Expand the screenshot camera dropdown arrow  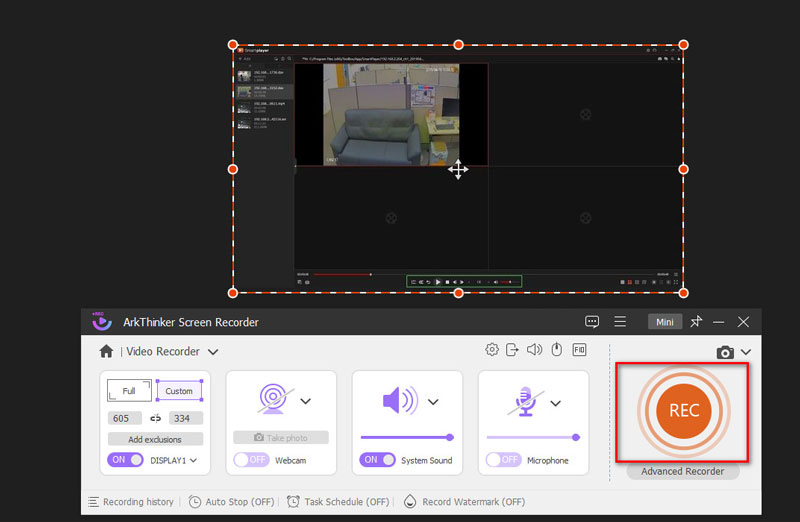point(746,352)
